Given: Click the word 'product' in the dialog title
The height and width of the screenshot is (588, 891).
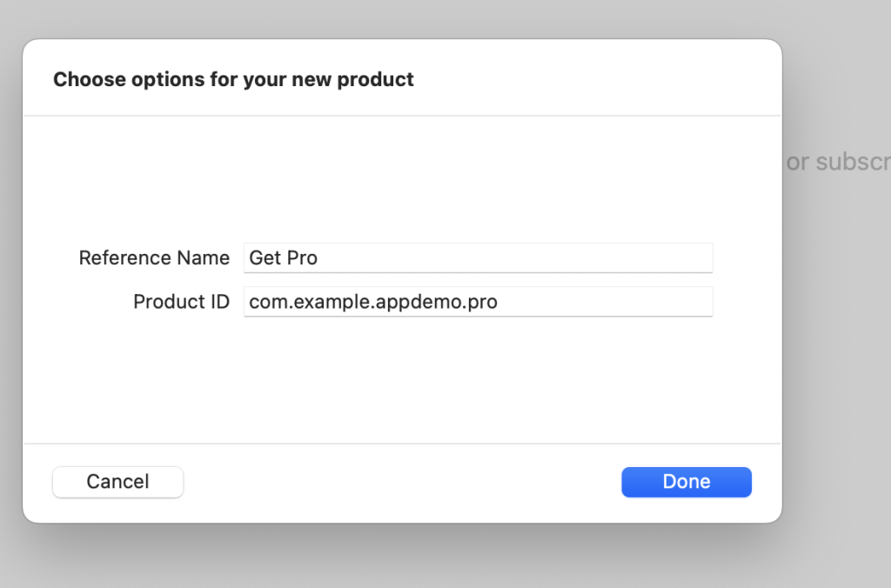Looking at the screenshot, I should [375, 80].
